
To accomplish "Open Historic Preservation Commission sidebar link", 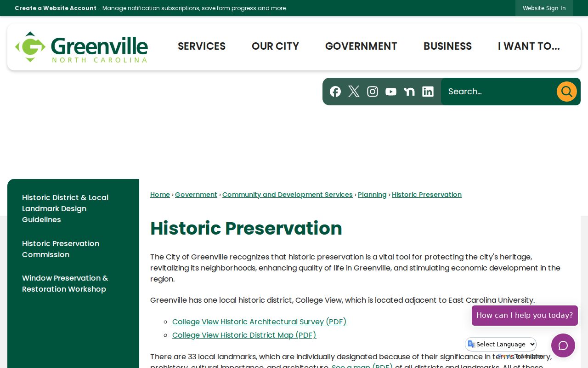I will 61,249.
